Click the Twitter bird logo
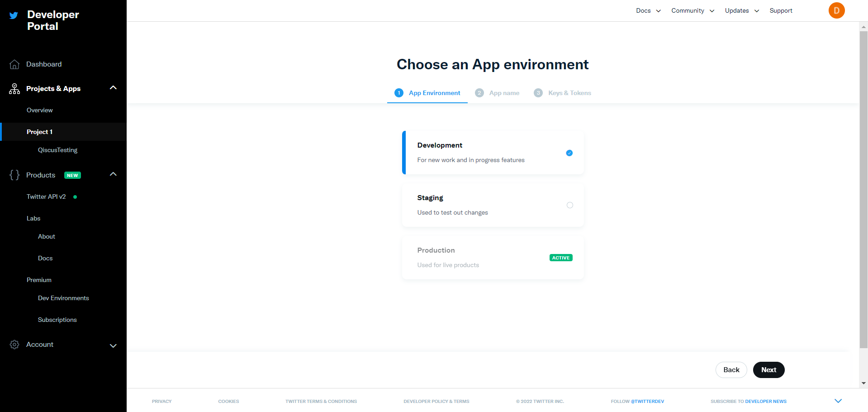This screenshot has height=412, width=868. tap(14, 15)
